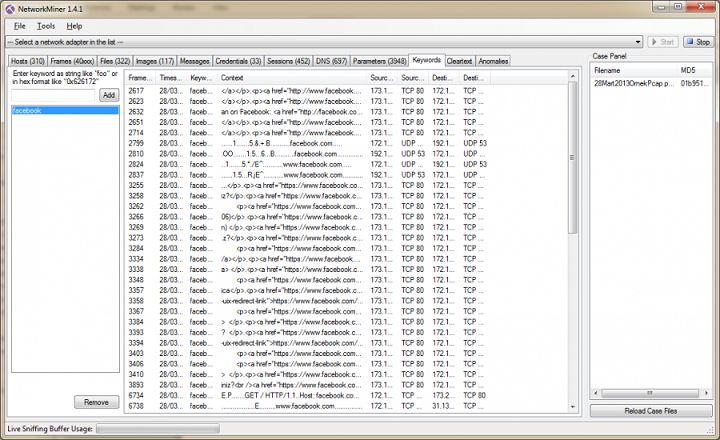Switch to the Parameters (3948) tab
The image size is (720, 440).
point(379,61)
